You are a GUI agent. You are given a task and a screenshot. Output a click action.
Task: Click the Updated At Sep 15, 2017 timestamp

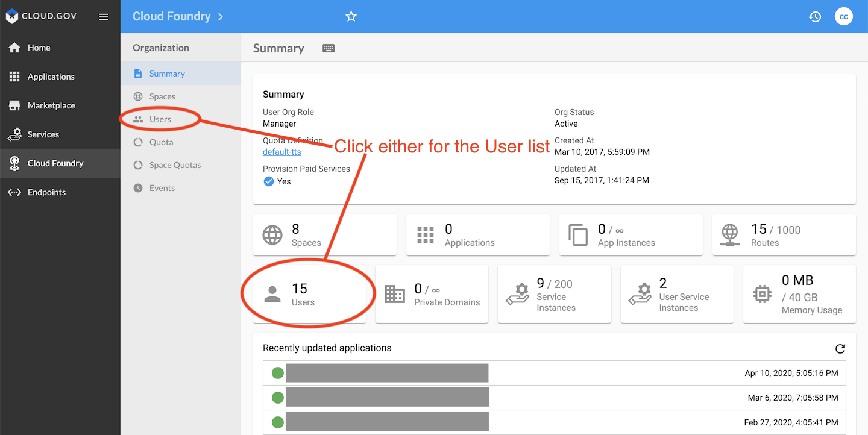click(x=602, y=180)
